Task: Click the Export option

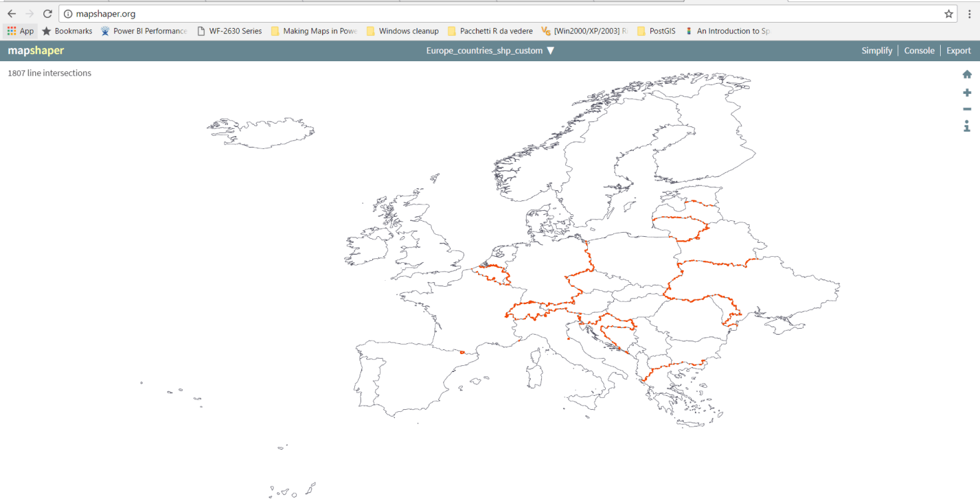Action: [x=958, y=50]
